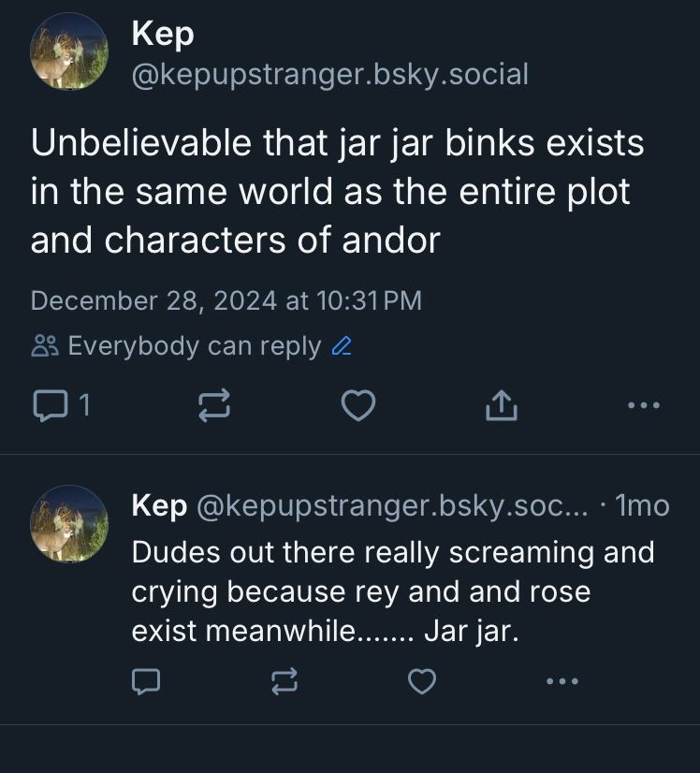The width and height of the screenshot is (700, 773).
Task: Open Kep's avatar on main post
Action: 69,51
